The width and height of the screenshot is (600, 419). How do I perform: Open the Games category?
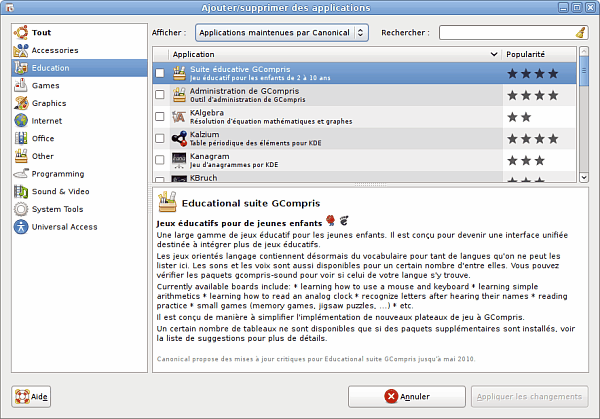click(80, 85)
